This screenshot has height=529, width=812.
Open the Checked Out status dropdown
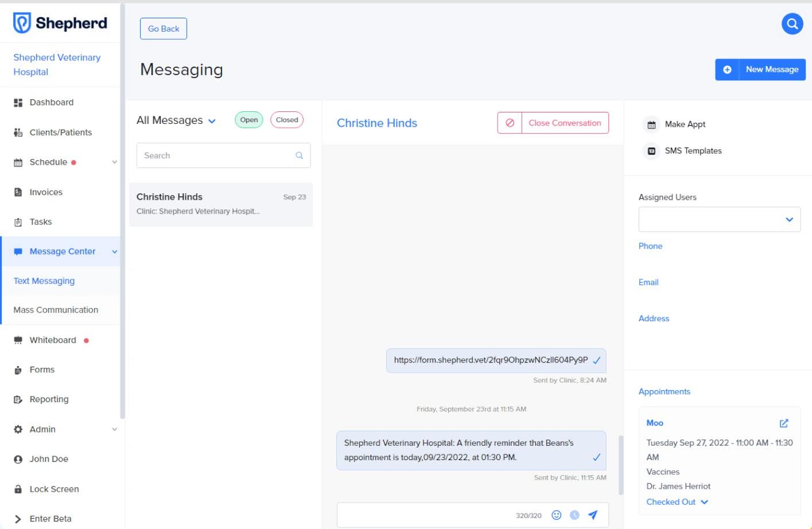pyautogui.click(x=677, y=502)
